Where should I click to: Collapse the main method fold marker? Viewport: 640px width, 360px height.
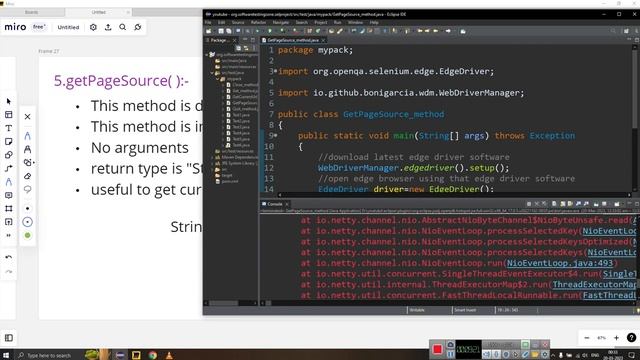(x=276, y=135)
